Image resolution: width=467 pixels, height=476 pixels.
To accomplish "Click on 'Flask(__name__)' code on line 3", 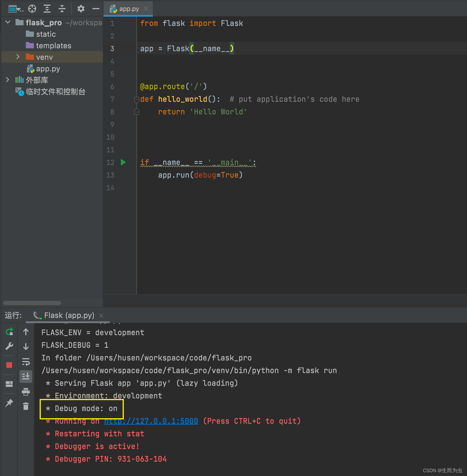I will point(200,49).
